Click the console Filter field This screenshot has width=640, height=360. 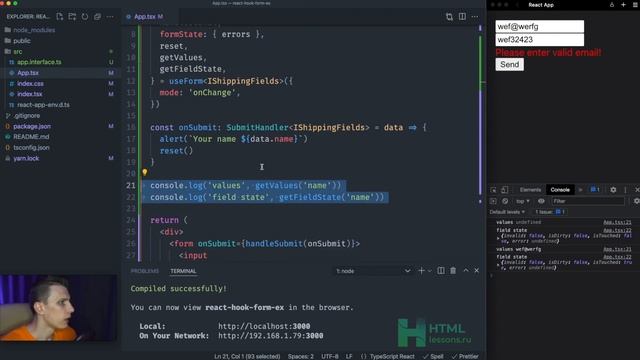click(588, 201)
